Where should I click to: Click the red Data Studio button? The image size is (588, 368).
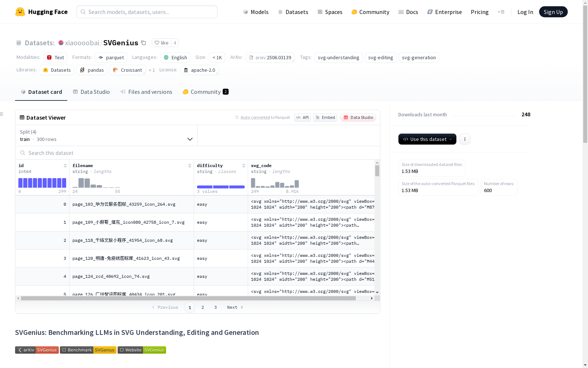pyautogui.click(x=358, y=117)
